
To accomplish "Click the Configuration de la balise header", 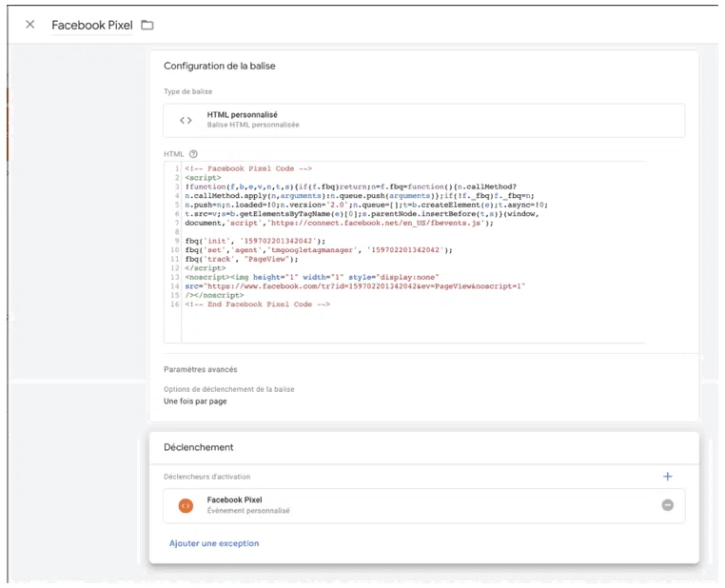I will point(220,66).
